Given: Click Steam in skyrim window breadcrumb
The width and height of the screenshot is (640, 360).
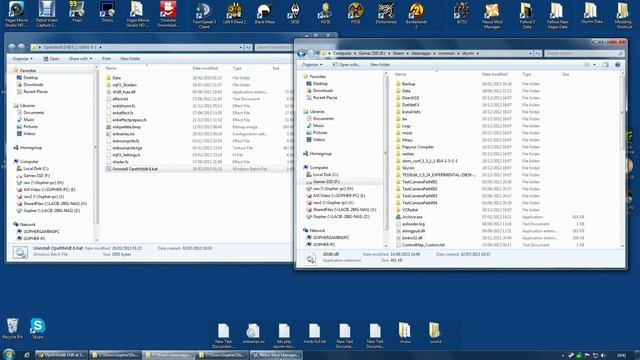Looking at the screenshot, I should (398, 53).
